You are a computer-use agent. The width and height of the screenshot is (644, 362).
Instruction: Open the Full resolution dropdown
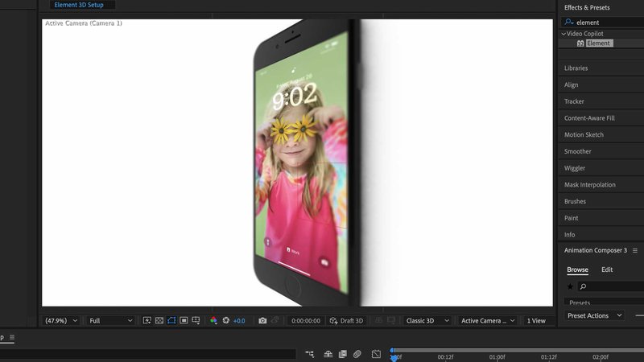(111, 320)
